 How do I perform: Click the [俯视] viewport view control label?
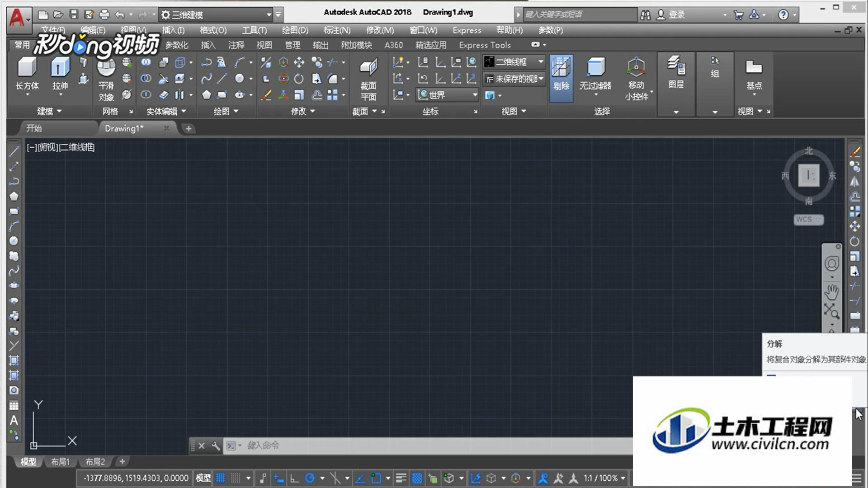pyautogui.click(x=48, y=147)
